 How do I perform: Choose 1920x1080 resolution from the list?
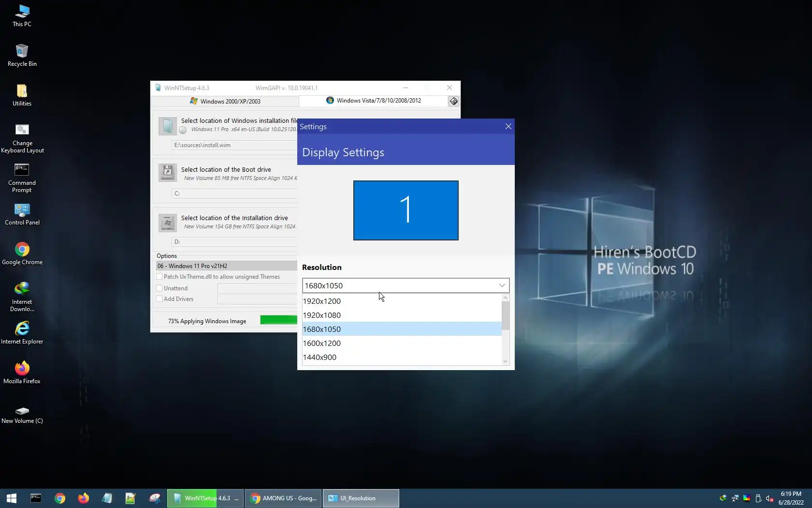click(402, 315)
